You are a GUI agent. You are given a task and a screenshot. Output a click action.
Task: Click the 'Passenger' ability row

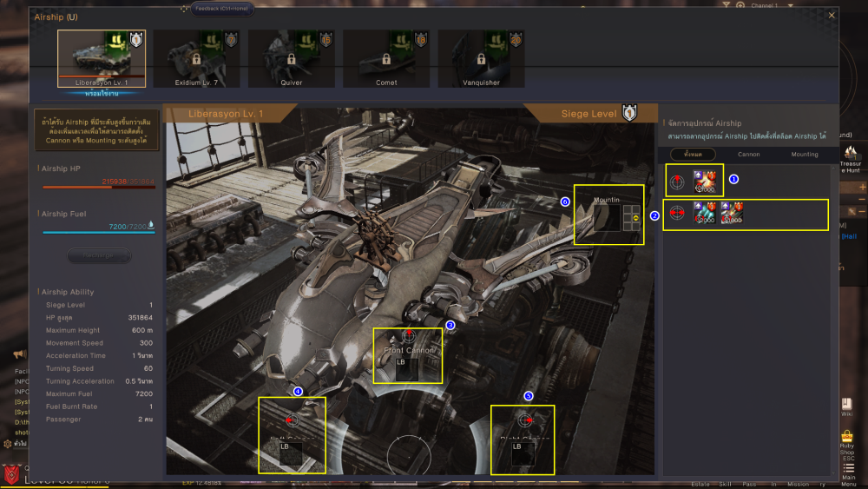click(99, 420)
